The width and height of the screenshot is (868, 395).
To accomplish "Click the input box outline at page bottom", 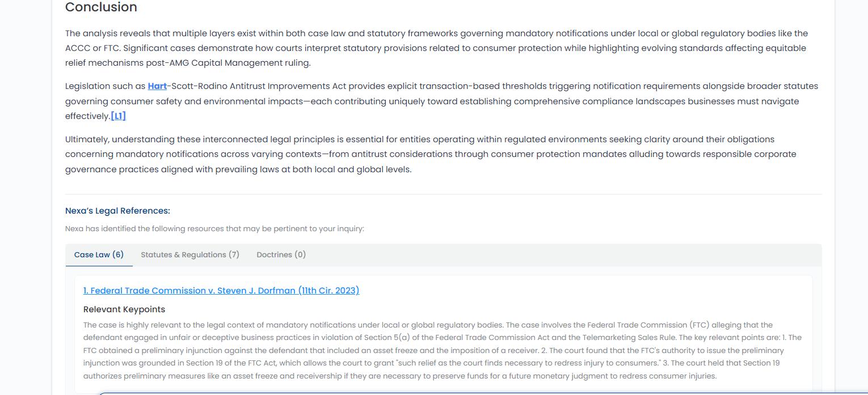I will coord(482,393).
